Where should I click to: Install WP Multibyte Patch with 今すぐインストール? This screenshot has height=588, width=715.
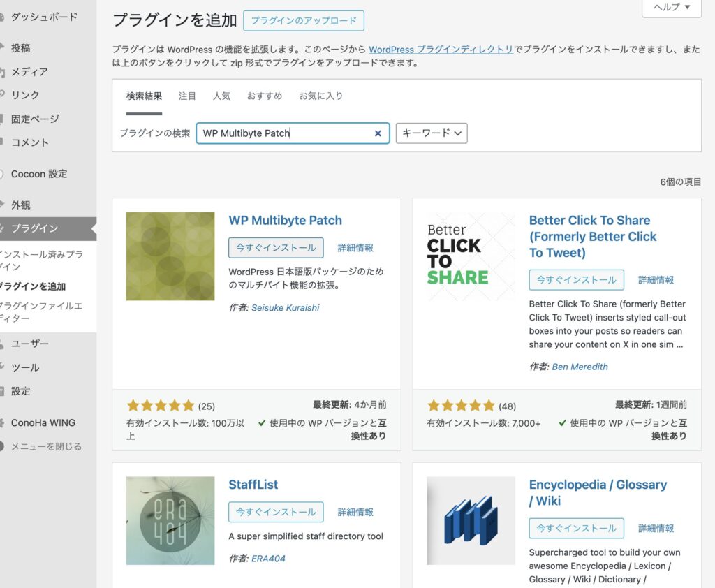276,248
